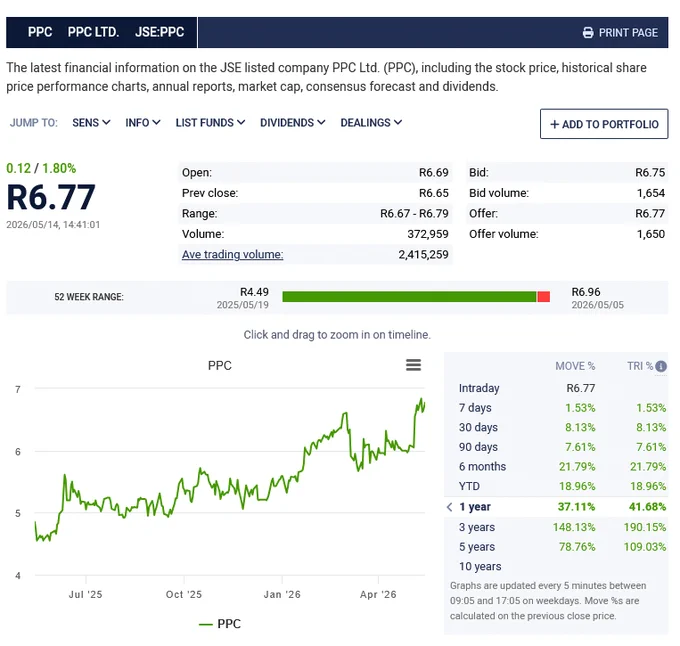This screenshot has height=646, width=680.
Task: Expand the DEALINGS dropdown
Action: tap(371, 123)
